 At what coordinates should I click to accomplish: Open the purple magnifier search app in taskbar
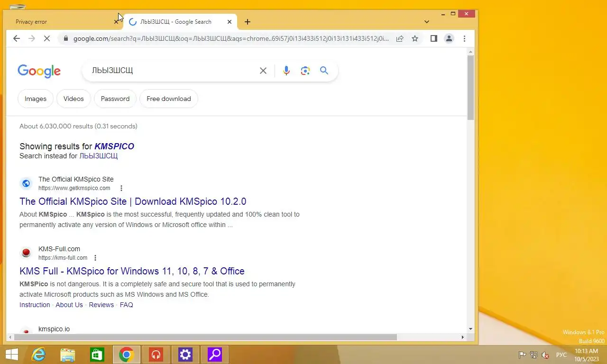click(215, 355)
